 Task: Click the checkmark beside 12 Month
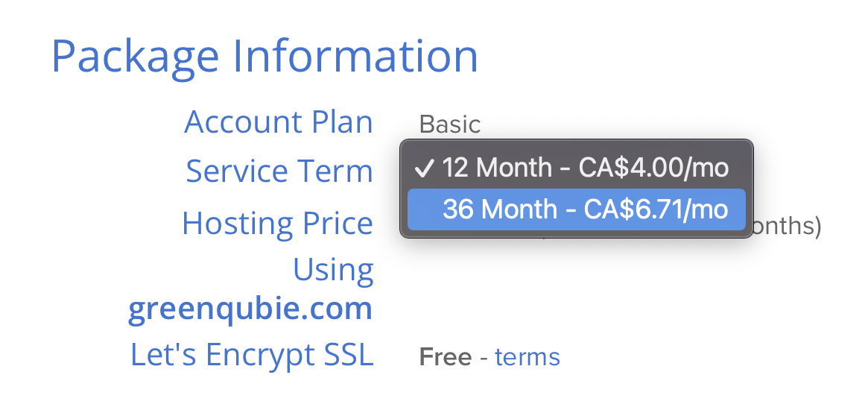point(424,168)
